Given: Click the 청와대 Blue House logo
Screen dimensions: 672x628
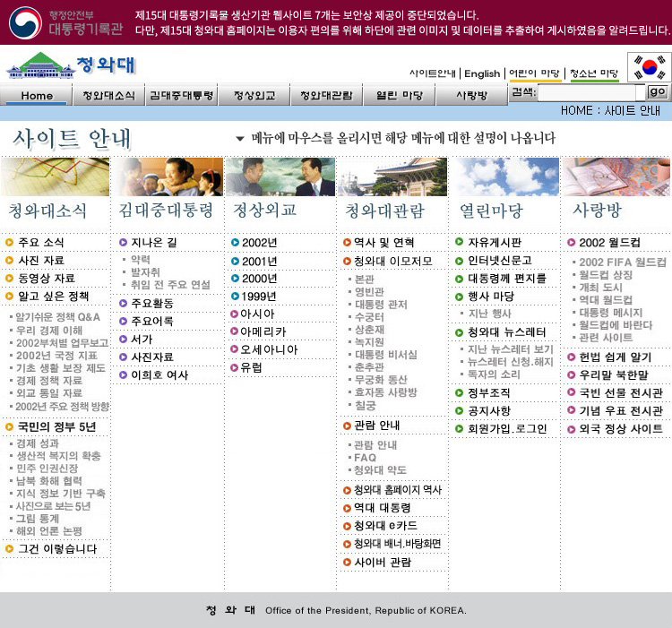Looking at the screenshot, I should tap(71, 65).
